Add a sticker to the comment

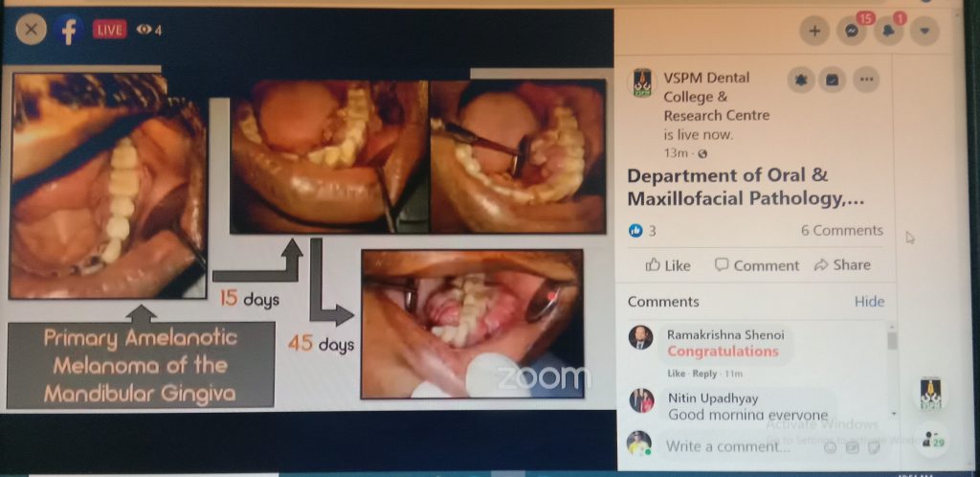(874, 447)
